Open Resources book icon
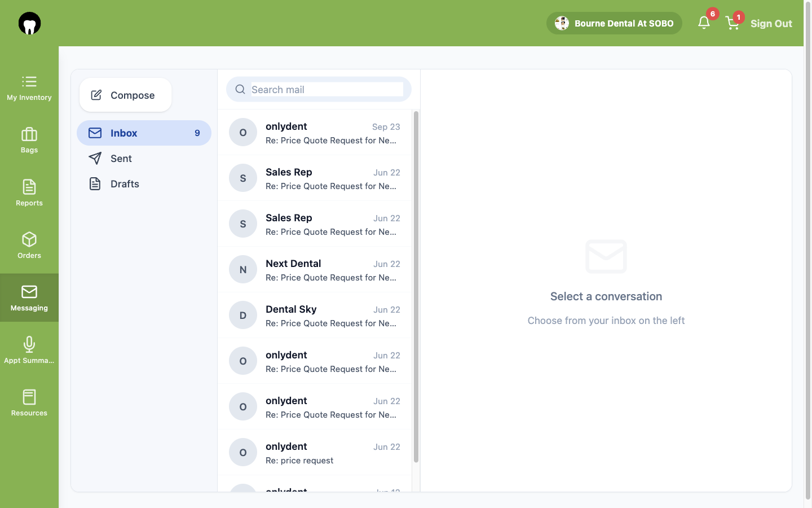 [29, 397]
